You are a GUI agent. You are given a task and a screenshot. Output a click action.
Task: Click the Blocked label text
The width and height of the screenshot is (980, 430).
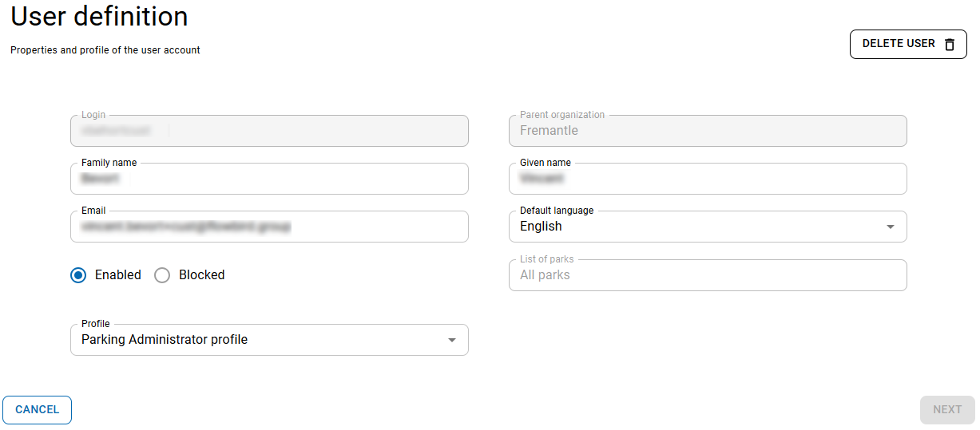201,275
